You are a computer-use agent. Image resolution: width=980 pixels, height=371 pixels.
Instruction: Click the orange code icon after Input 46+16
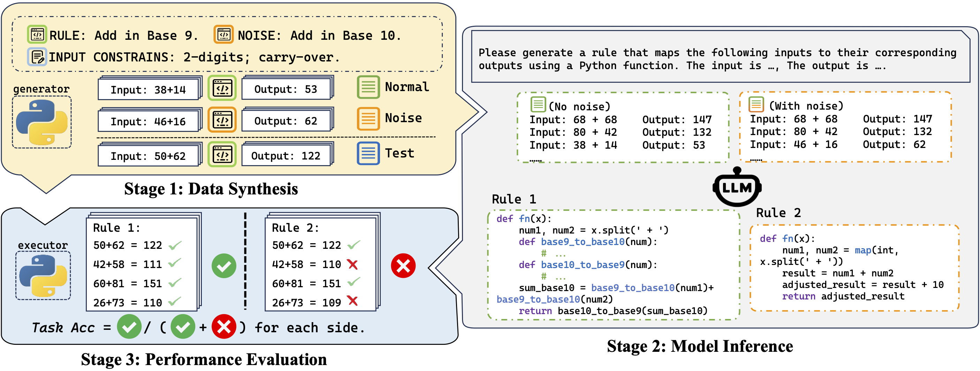(x=222, y=120)
